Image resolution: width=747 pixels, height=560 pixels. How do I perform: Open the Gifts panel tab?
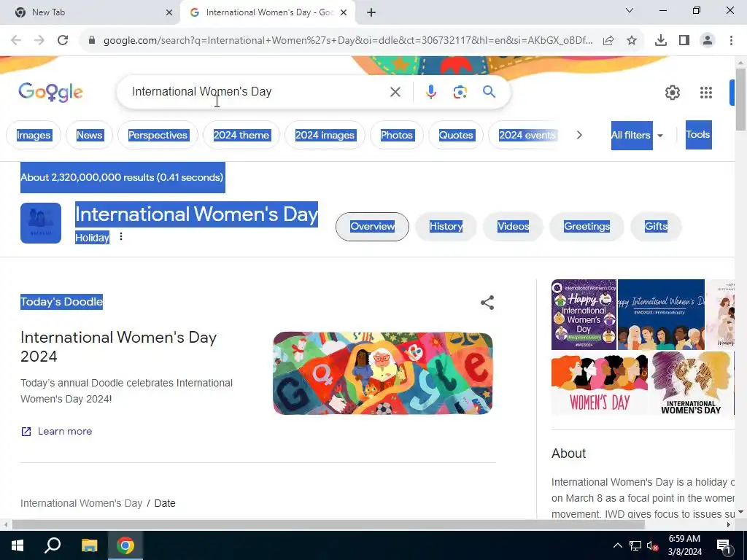click(656, 227)
